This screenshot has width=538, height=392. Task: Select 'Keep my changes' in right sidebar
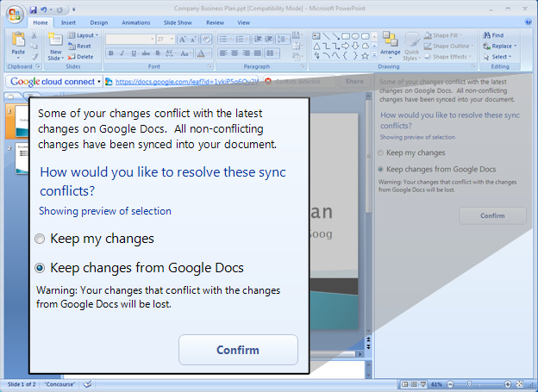click(x=382, y=152)
